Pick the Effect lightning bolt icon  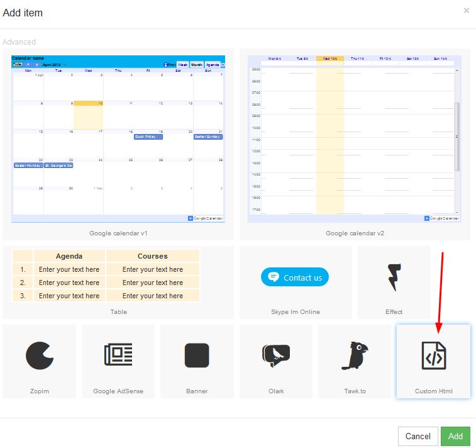point(394,277)
